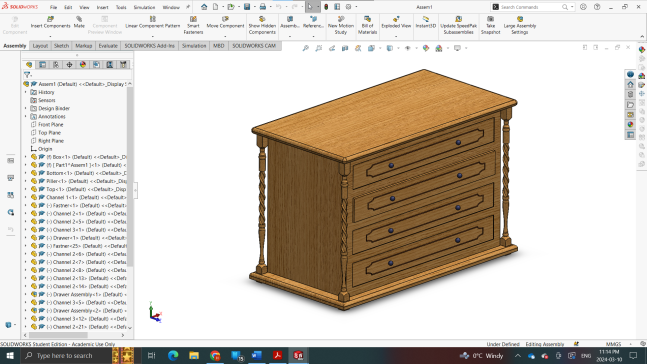This screenshot has width=647, height=364.
Task: Toggle the hide/show items eye icon
Action: tap(408, 48)
